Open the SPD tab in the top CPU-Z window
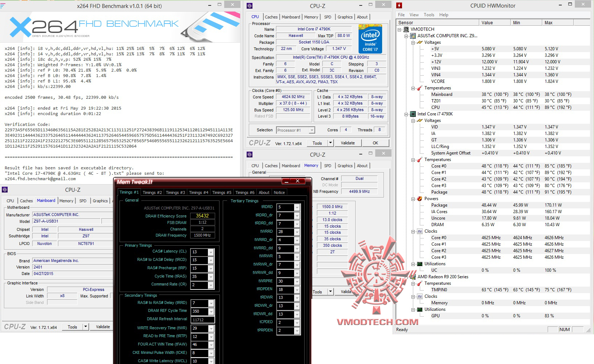This screenshot has width=594, height=364. (x=327, y=17)
